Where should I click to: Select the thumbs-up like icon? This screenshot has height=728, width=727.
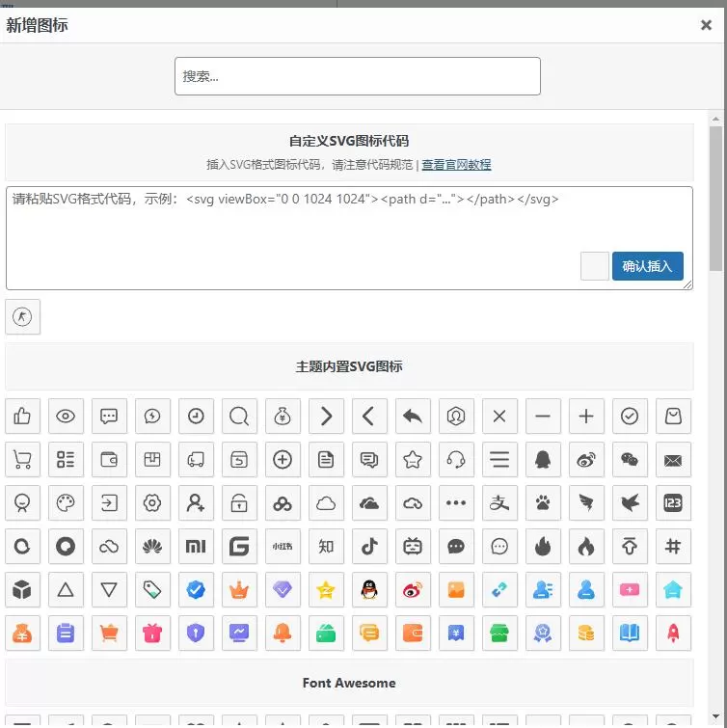(x=22, y=416)
